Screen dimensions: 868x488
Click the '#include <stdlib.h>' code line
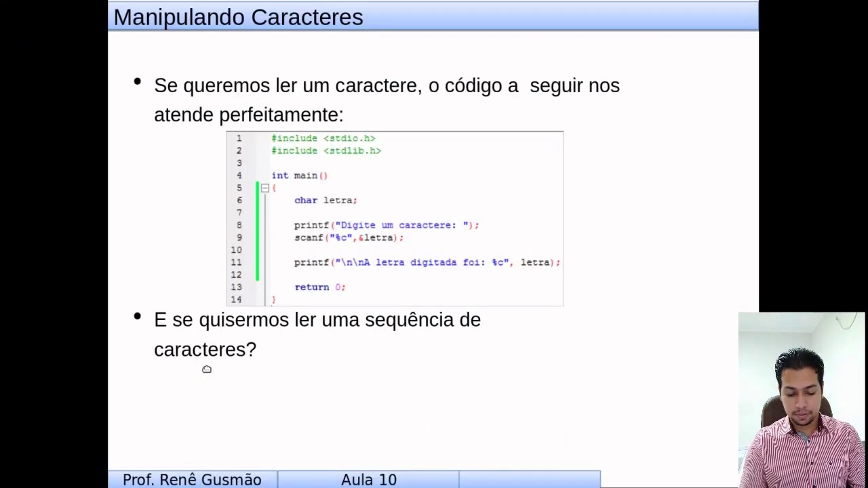coord(326,150)
